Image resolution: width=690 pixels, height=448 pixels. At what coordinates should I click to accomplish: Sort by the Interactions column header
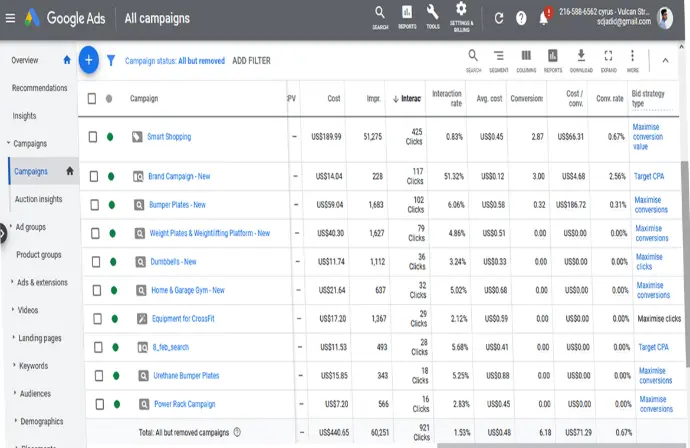(407, 99)
